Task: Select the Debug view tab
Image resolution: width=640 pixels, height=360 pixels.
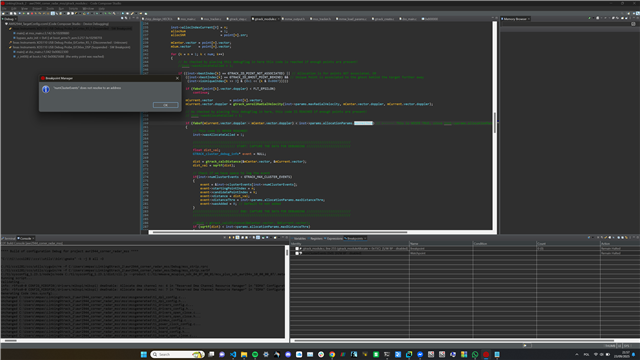Action: (9, 19)
